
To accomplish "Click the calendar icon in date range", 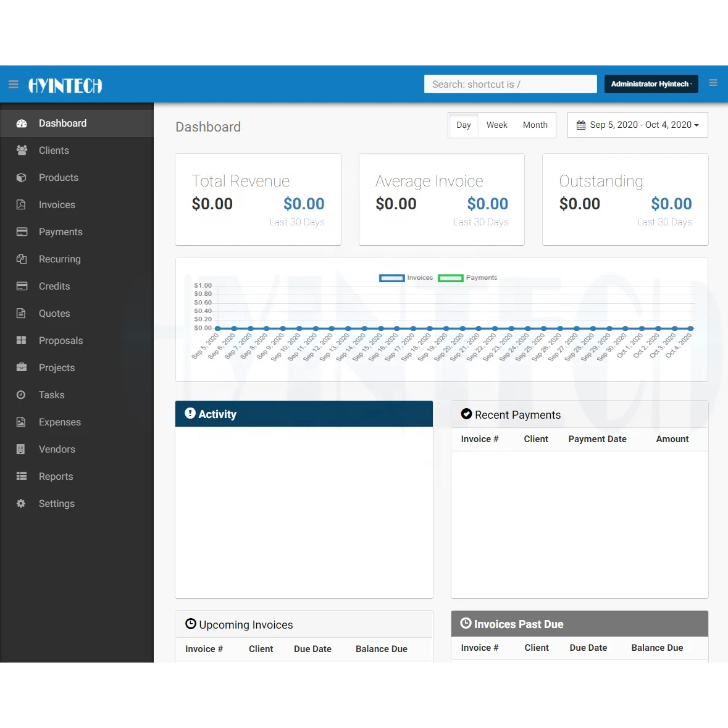I will click(581, 125).
